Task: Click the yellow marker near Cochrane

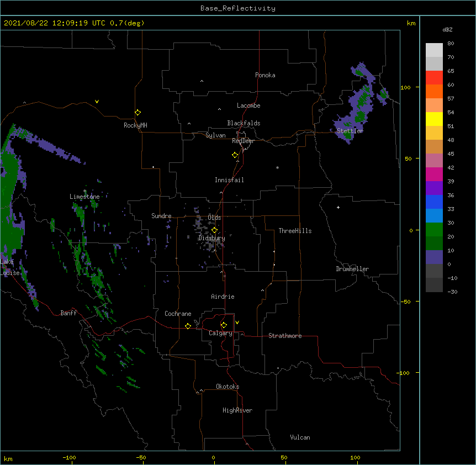Action: point(188,326)
